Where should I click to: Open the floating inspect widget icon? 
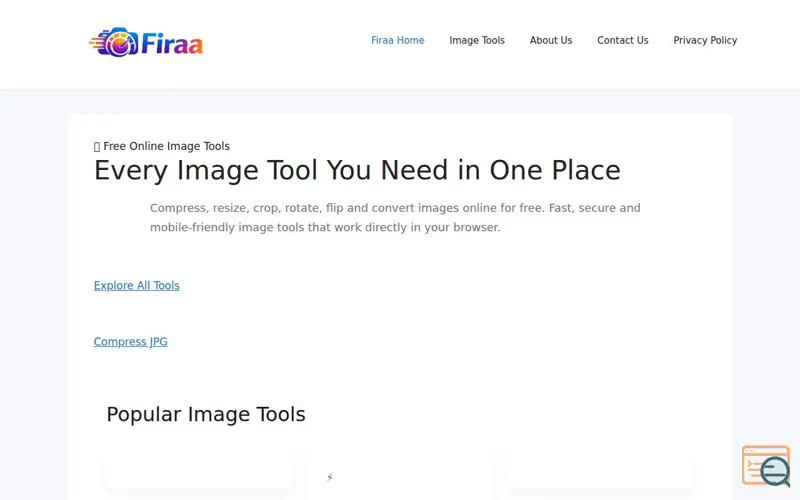(766, 466)
